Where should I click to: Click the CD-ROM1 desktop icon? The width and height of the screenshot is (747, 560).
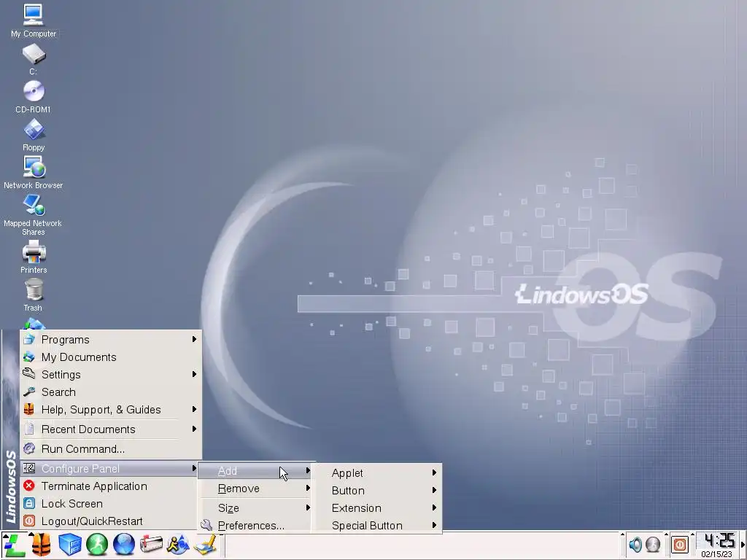[x=34, y=97]
